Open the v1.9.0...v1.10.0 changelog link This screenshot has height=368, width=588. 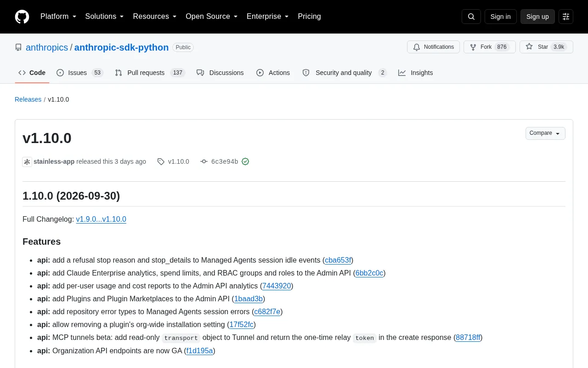pyautogui.click(x=101, y=219)
